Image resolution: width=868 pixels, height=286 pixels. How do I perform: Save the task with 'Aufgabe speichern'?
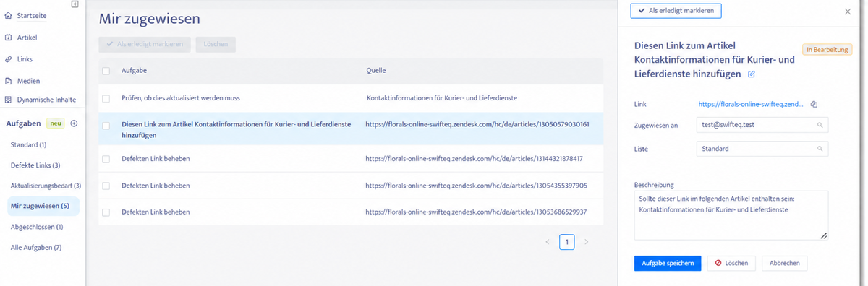(668, 263)
